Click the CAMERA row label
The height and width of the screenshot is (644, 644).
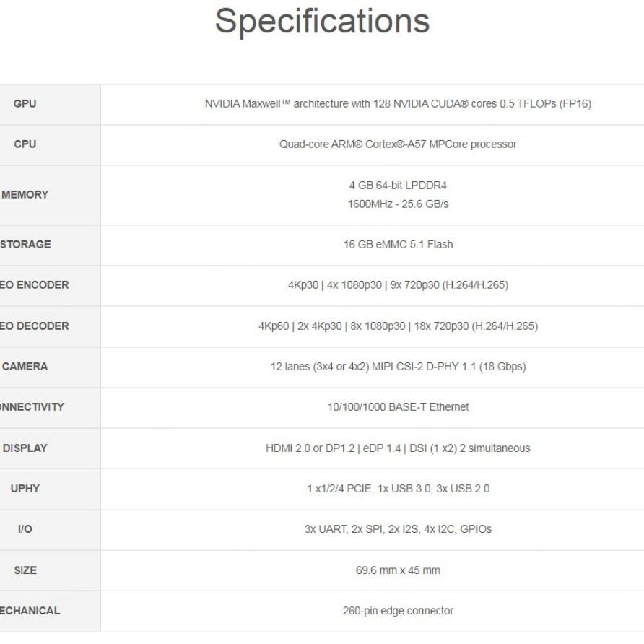coord(25,367)
